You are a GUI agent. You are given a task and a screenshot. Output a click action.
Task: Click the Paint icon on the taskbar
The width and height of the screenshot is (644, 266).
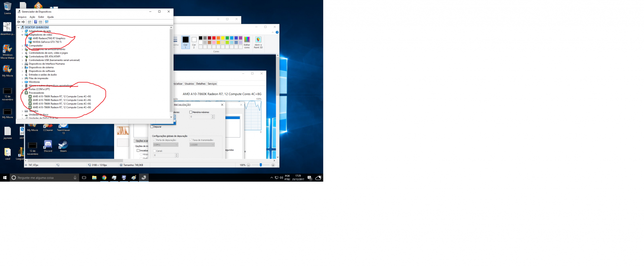134,177
